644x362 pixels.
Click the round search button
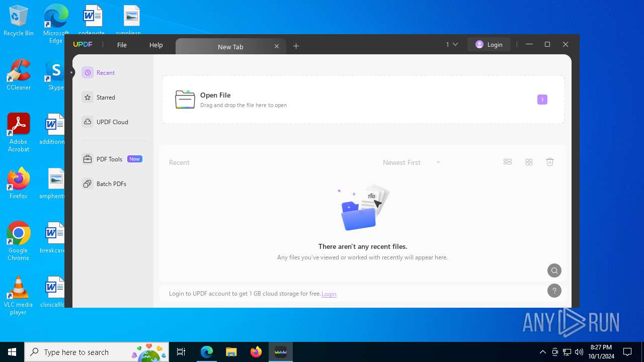(x=554, y=270)
